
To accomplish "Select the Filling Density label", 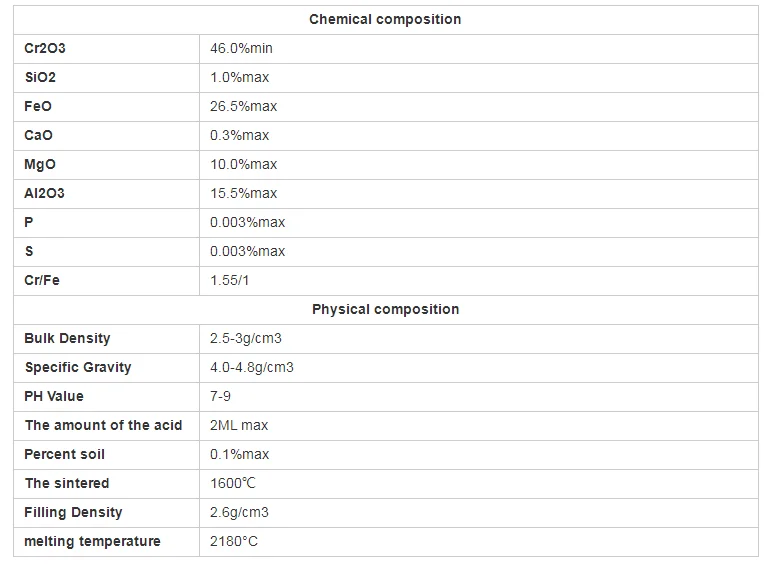I will (x=73, y=512).
